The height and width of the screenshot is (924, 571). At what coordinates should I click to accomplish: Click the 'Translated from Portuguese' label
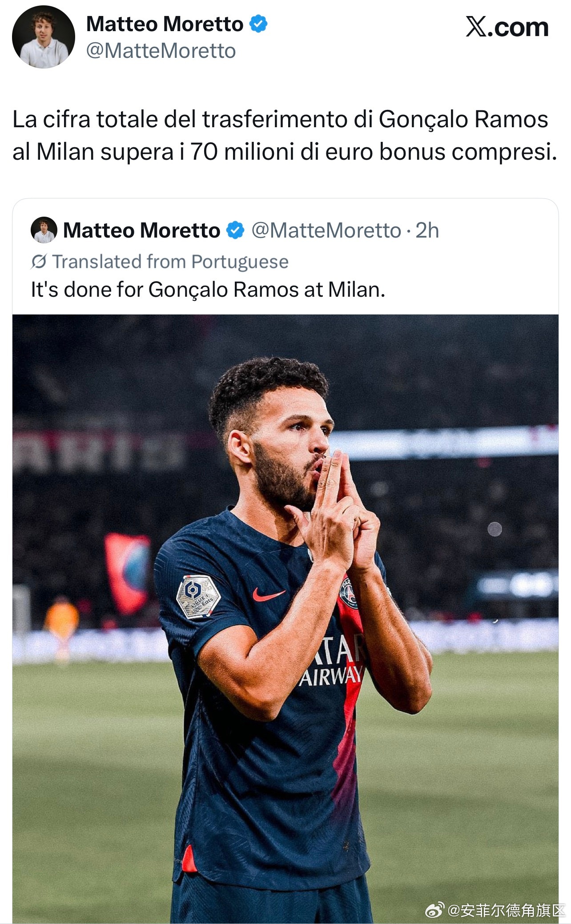170,262
